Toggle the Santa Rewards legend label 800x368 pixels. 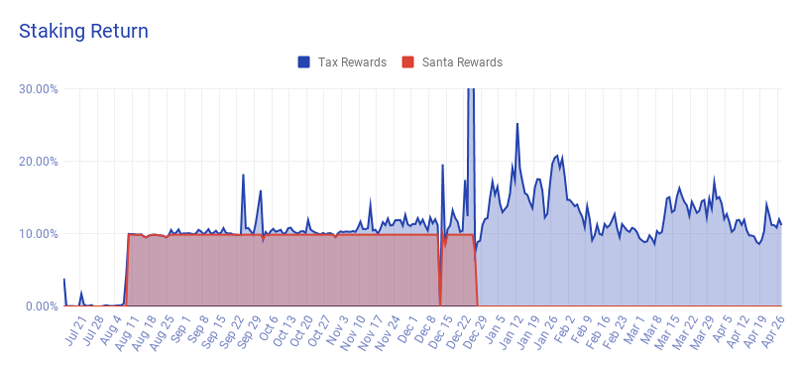[462, 62]
